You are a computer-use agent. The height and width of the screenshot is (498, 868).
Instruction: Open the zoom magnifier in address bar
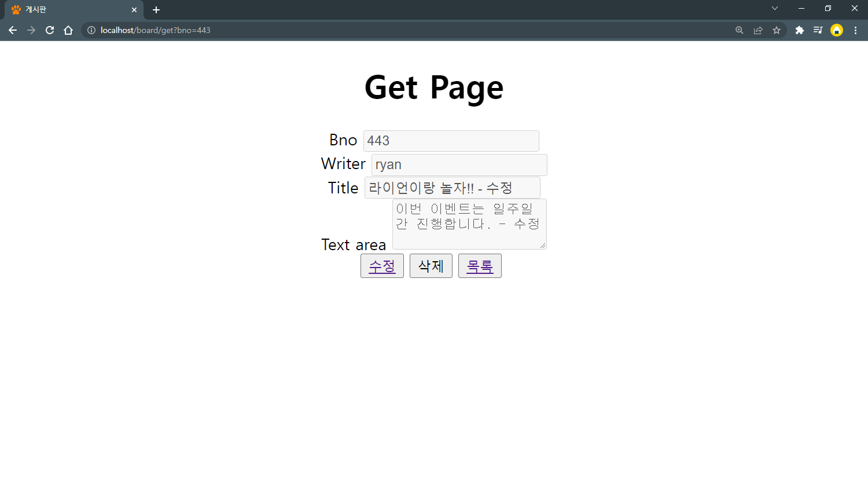740,30
